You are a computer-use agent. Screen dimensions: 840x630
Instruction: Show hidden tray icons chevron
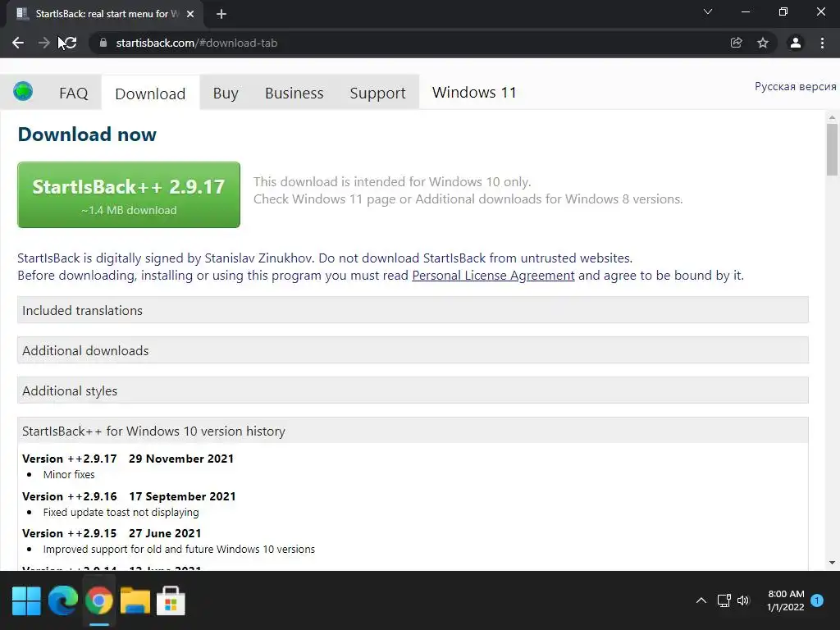coord(701,600)
